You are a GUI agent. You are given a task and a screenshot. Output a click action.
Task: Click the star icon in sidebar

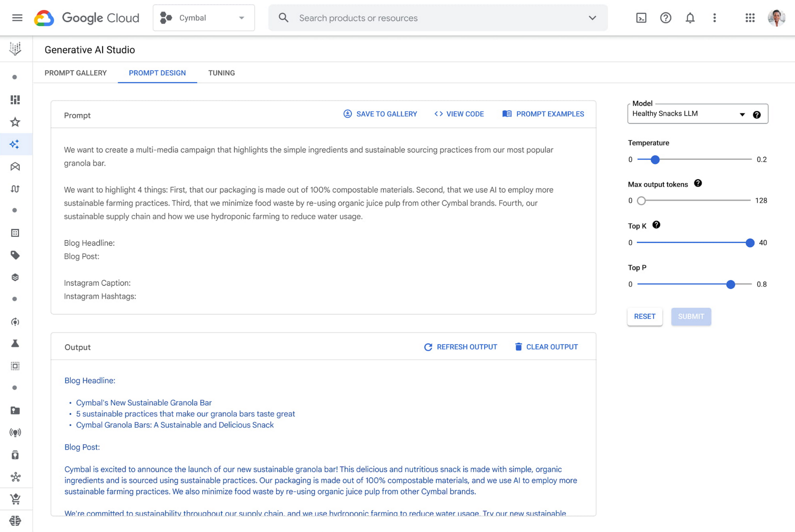point(15,122)
